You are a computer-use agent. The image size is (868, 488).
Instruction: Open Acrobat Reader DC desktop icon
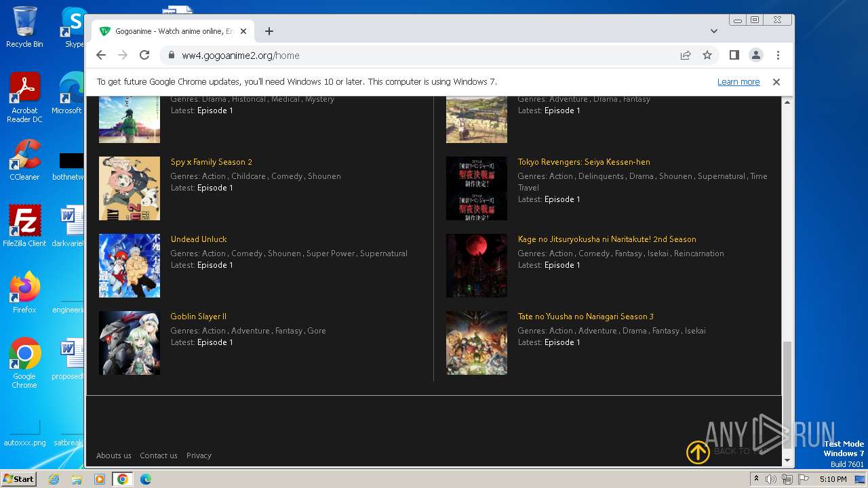click(x=24, y=98)
